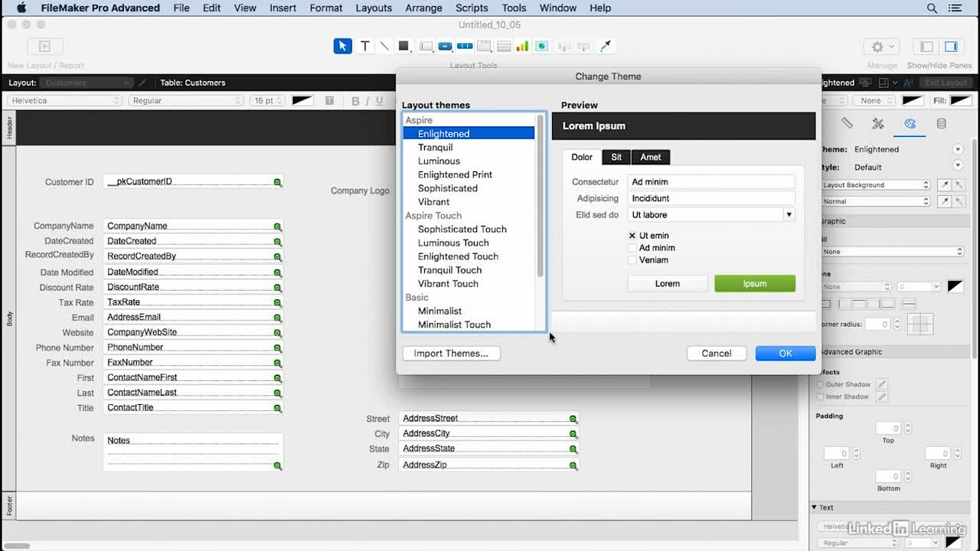Open the Apple menu
This screenshot has width=980, height=551.
tap(21, 8)
